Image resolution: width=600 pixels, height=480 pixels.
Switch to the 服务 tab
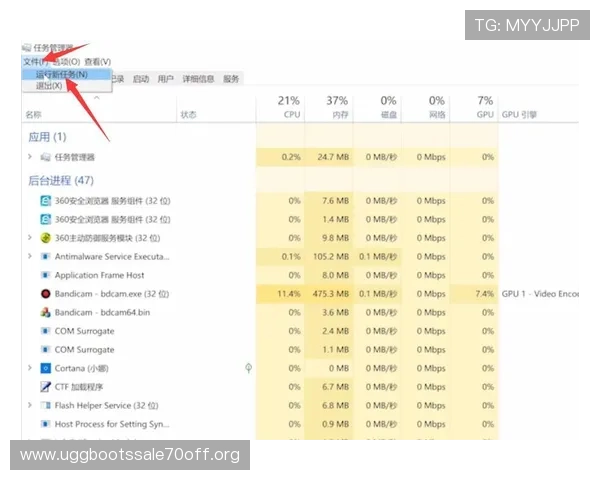(x=231, y=79)
